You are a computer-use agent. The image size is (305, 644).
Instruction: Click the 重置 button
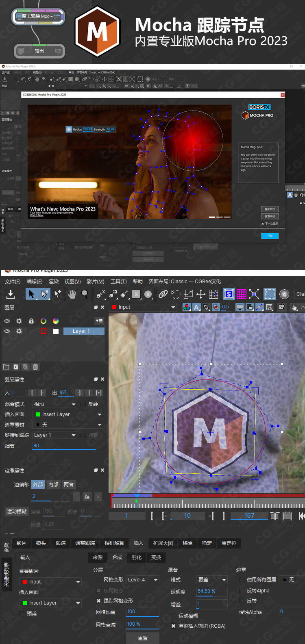tap(143, 638)
